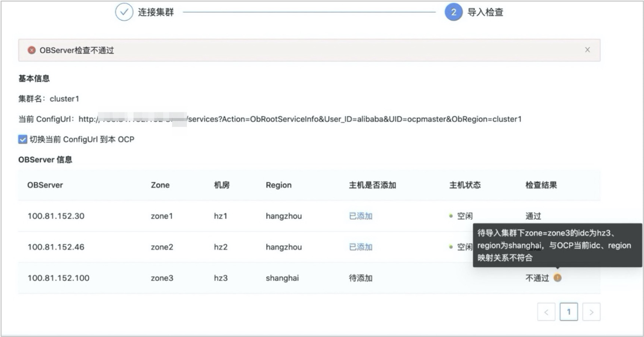Viewport: 644px width, 337px height.
Task: Click the step 2 circle for 导入检查
Action: (453, 12)
